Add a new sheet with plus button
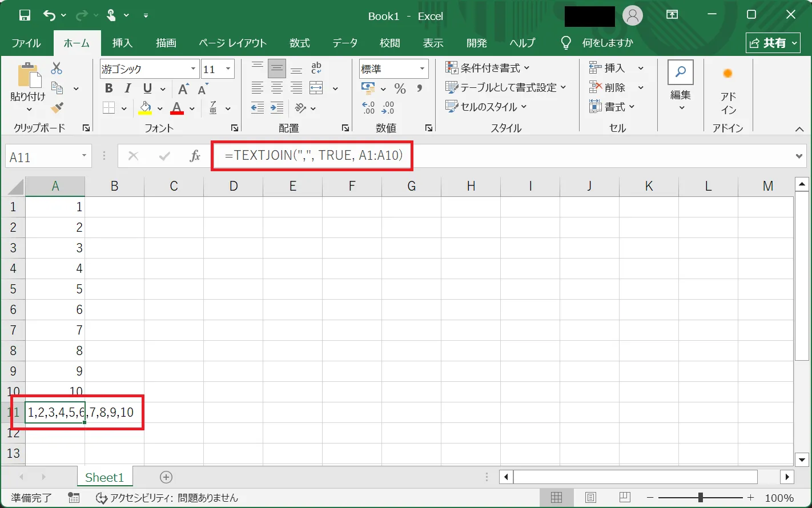The height and width of the screenshot is (508, 812). coord(166,477)
